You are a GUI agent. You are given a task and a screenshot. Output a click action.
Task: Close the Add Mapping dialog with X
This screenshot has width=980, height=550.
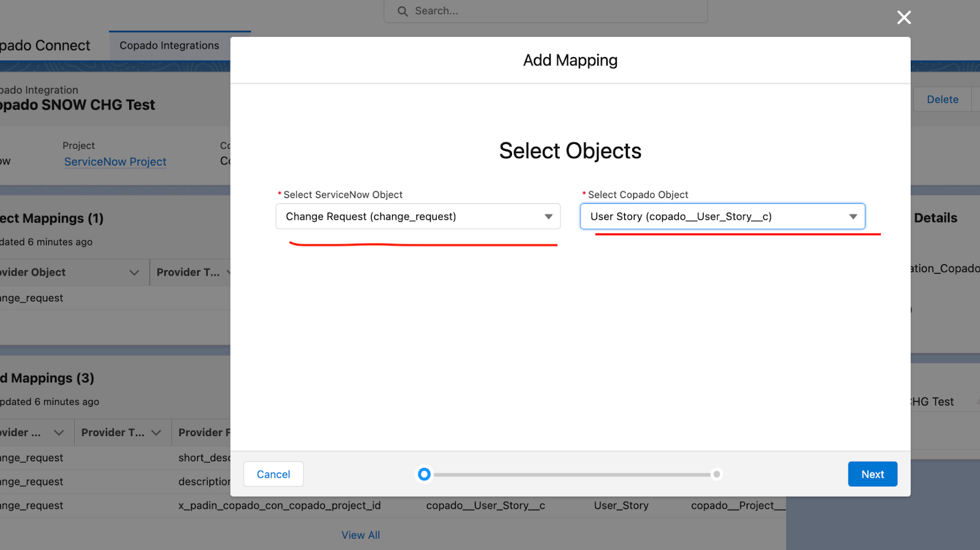tap(904, 18)
